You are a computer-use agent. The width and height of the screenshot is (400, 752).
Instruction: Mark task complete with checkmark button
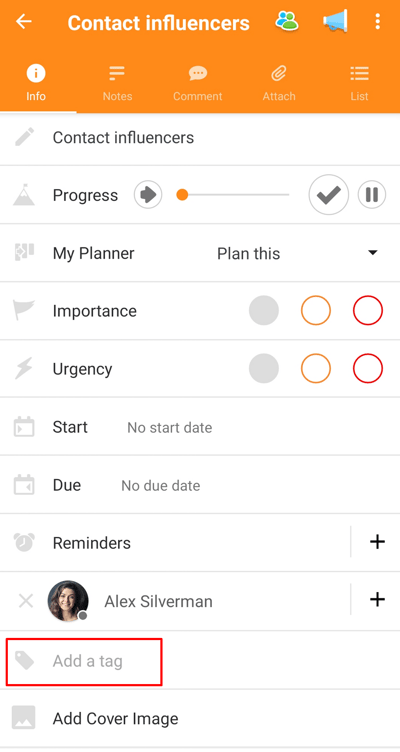[329, 195]
